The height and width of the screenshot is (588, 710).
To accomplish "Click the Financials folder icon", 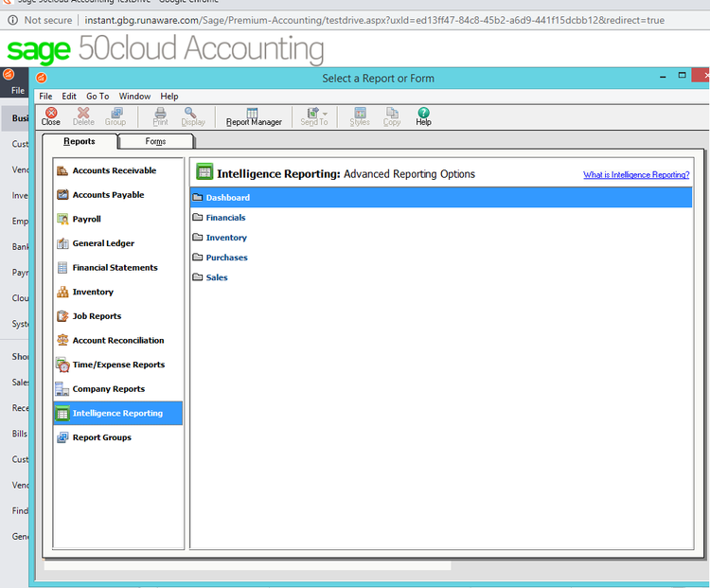I will (198, 217).
